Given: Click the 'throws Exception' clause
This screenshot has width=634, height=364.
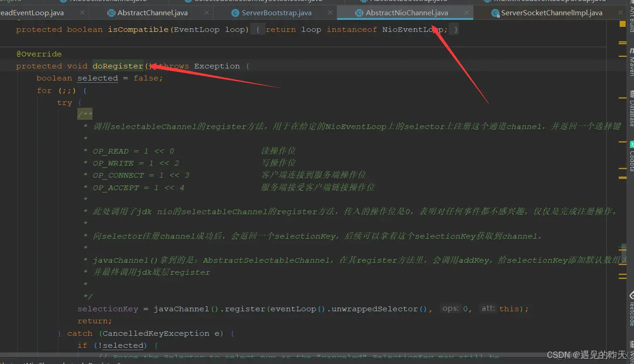Looking at the screenshot, I should point(199,66).
